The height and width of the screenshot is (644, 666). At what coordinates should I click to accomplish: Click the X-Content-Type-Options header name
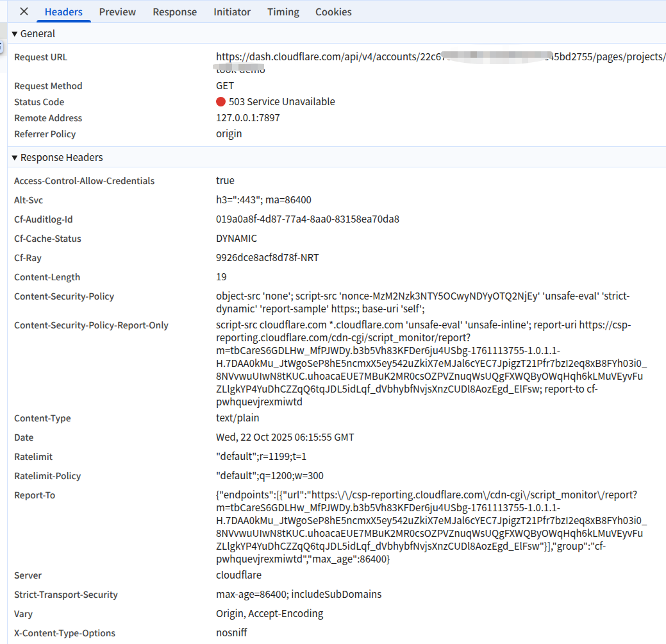65,633
